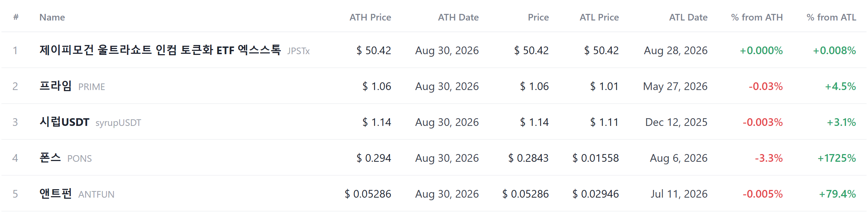This screenshot has height=213, width=868.
Task: Click the Price column header
Action: (x=538, y=17)
